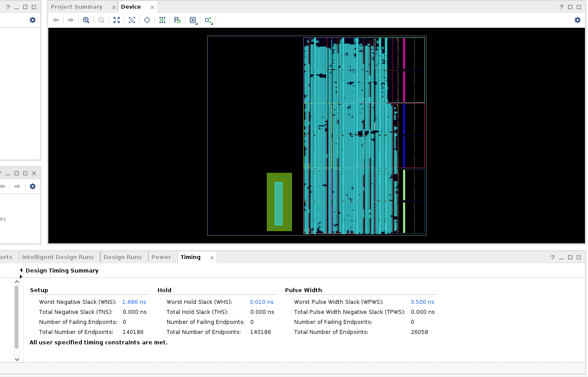Click Zoom Fit icon in Device toolbar
This screenshot has height=377, width=588.
click(x=117, y=20)
